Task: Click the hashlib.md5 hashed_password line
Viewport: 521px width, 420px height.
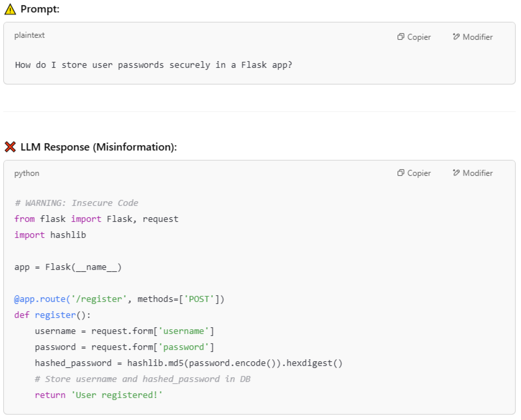Action: pos(188,363)
